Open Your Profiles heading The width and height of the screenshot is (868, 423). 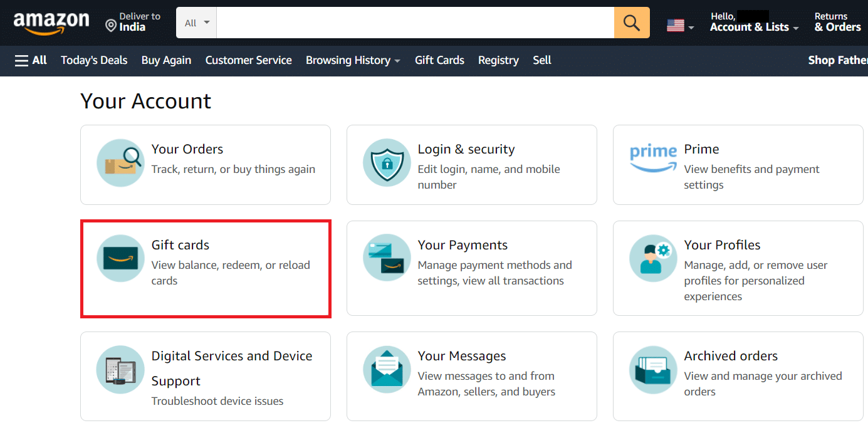click(x=722, y=245)
